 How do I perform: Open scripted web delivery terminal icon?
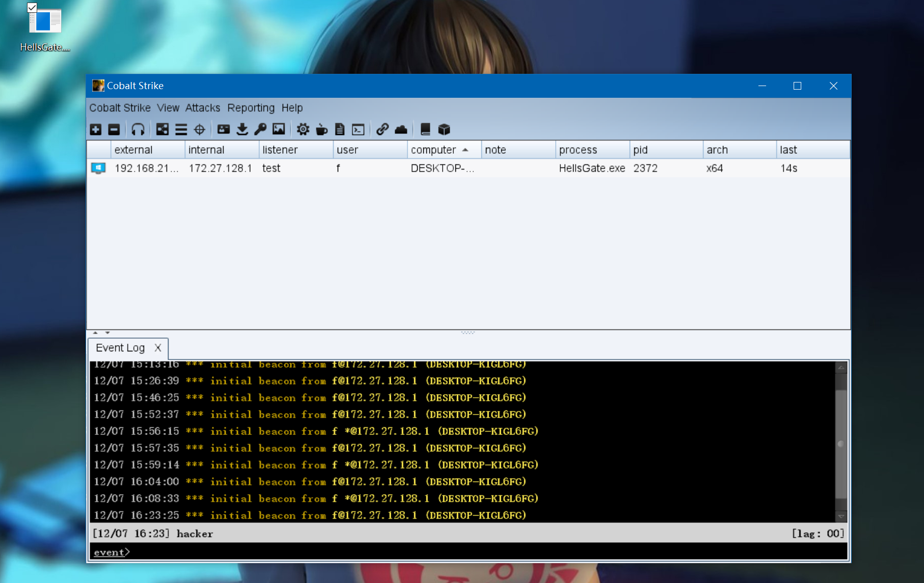pyautogui.click(x=358, y=129)
